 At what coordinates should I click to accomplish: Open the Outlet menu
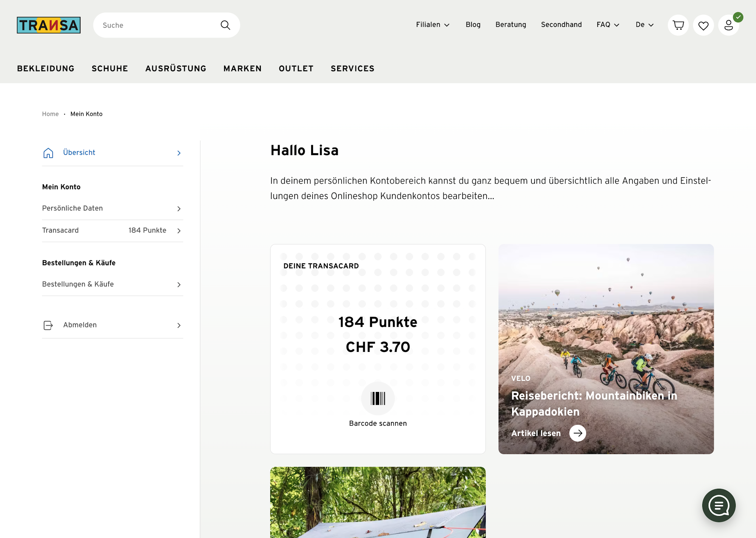pos(296,68)
